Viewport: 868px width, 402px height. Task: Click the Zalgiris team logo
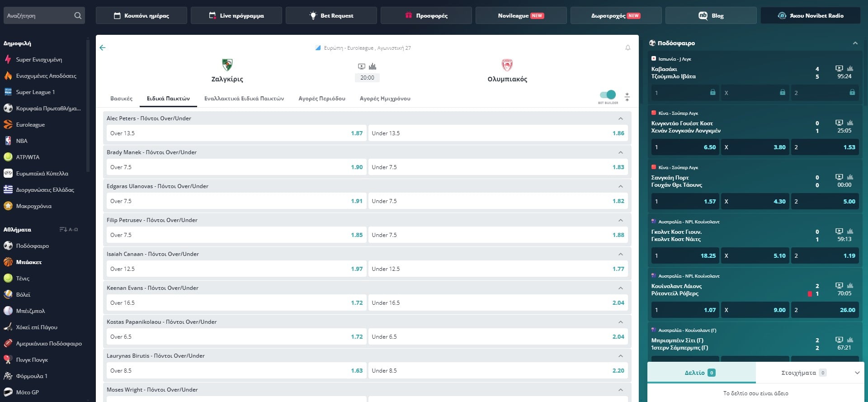pos(227,65)
